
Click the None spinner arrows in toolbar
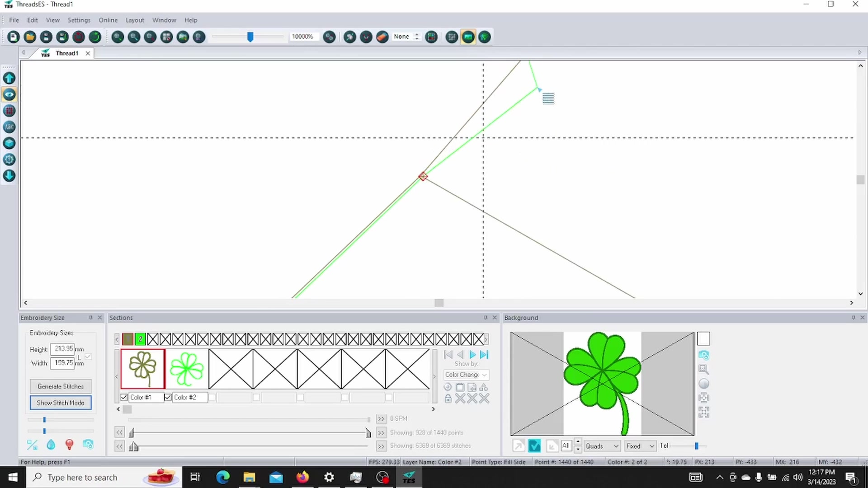click(417, 37)
